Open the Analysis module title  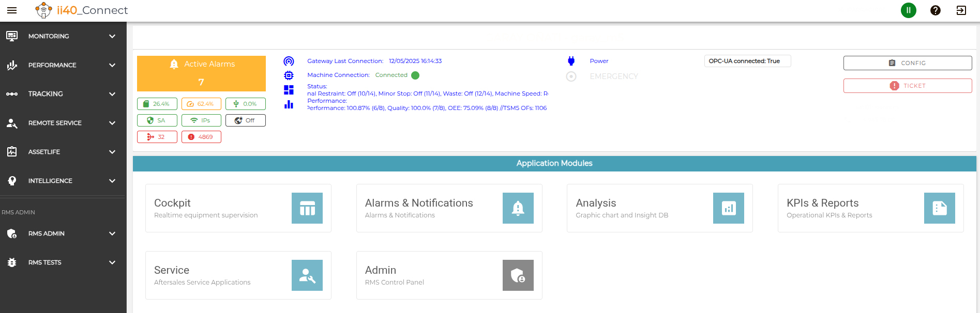coord(596,203)
